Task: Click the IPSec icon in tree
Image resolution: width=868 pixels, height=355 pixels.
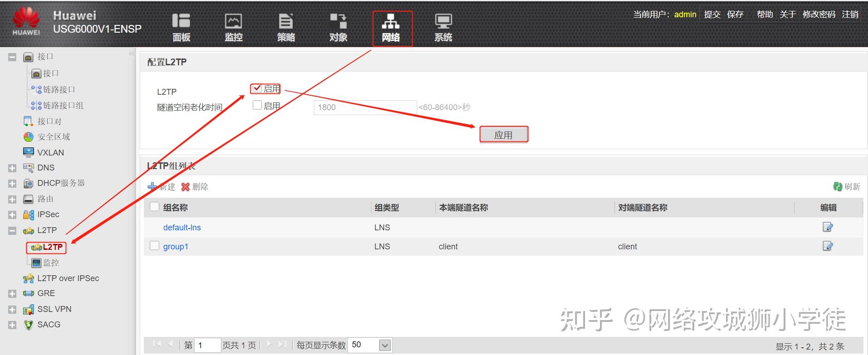Action: (x=28, y=214)
